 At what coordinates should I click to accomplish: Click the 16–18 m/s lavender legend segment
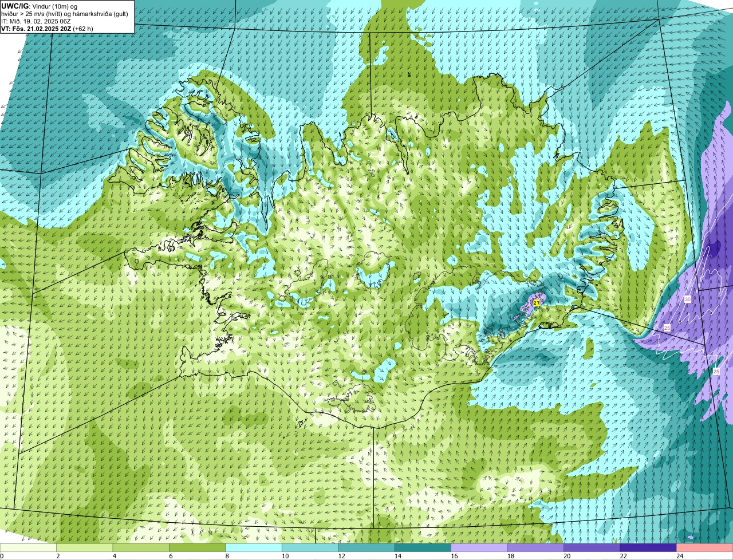479,548
